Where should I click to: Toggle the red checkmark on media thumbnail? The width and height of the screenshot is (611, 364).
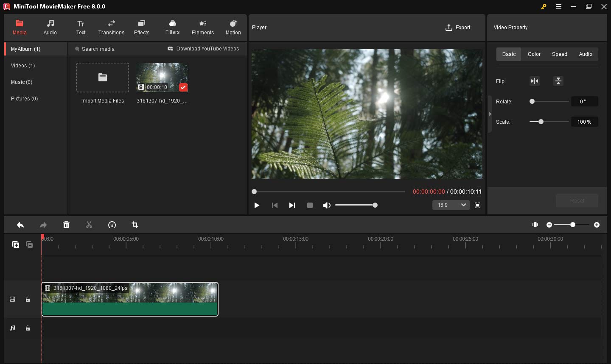point(183,87)
